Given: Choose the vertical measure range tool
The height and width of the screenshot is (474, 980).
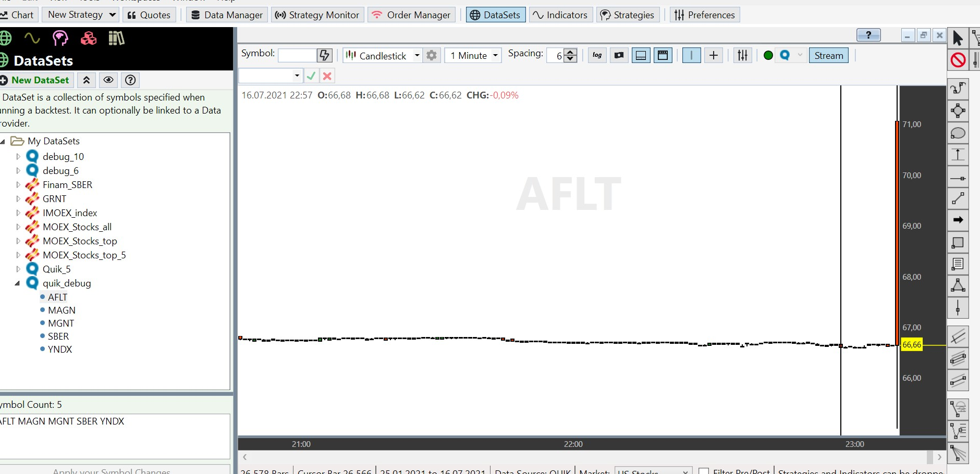Looking at the screenshot, I should pyautogui.click(x=958, y=155).
